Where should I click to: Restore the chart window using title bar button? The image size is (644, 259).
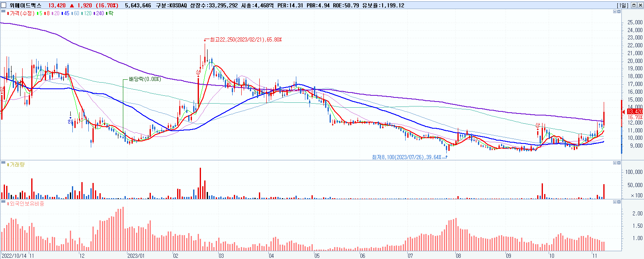[x=633, y=5]
